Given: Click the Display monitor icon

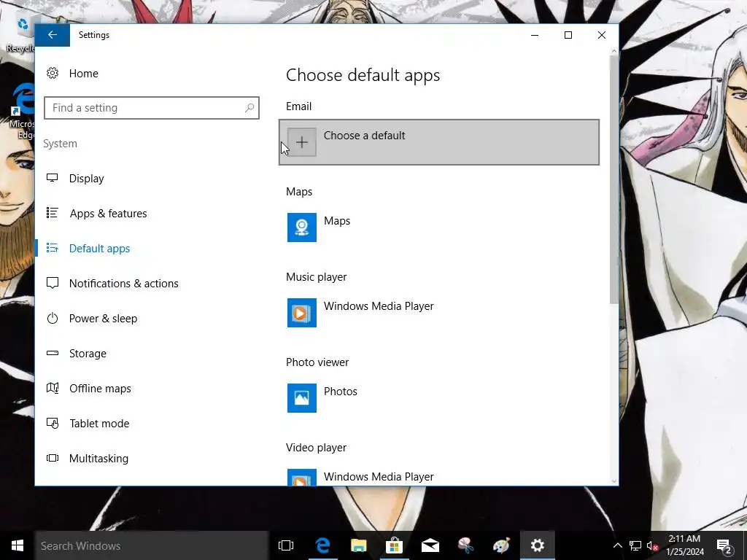Looking at the screenshot, I should [53, 178].
